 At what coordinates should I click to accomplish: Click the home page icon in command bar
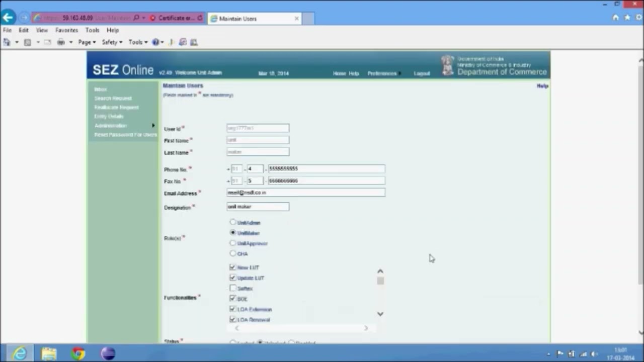(x=7, y=42)
